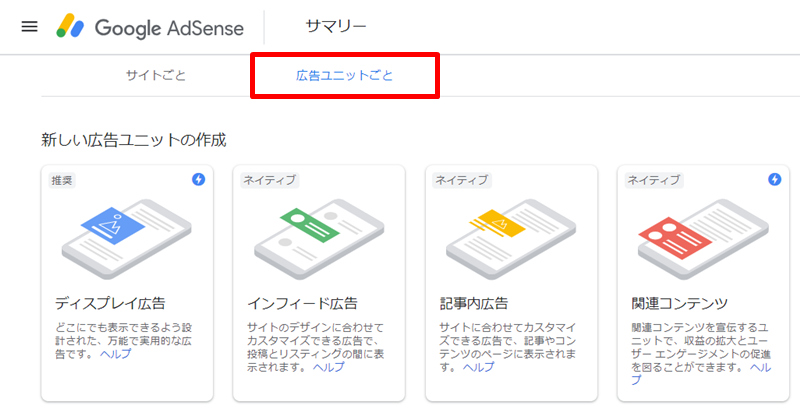Choose the ディスプレイ広告 card title
Screen dimensions: 800x412
tap(110, 303)
